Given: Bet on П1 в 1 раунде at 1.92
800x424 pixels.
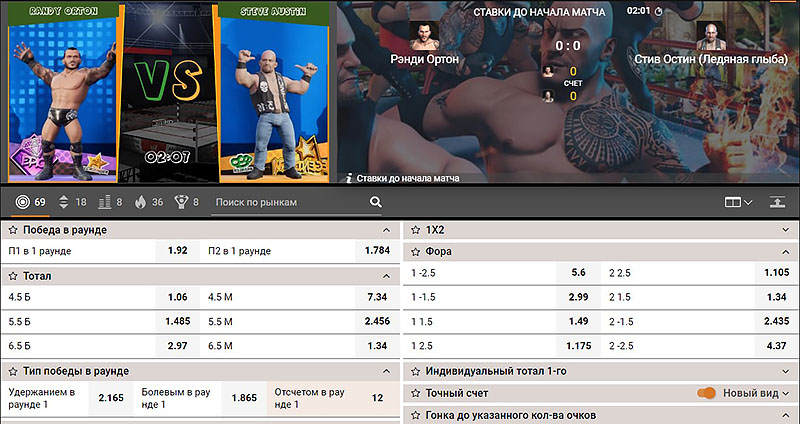Looking at the screenshot, I should 177,250.
